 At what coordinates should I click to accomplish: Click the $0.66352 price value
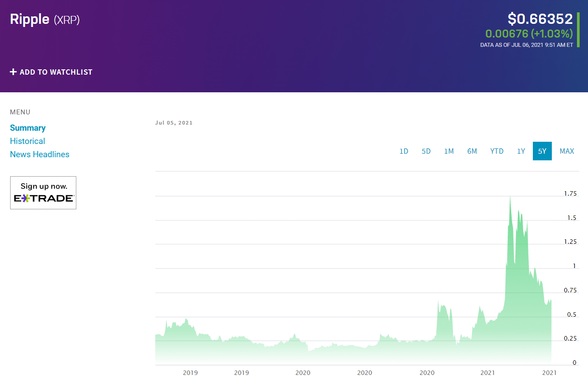click(x=540, y=19)
